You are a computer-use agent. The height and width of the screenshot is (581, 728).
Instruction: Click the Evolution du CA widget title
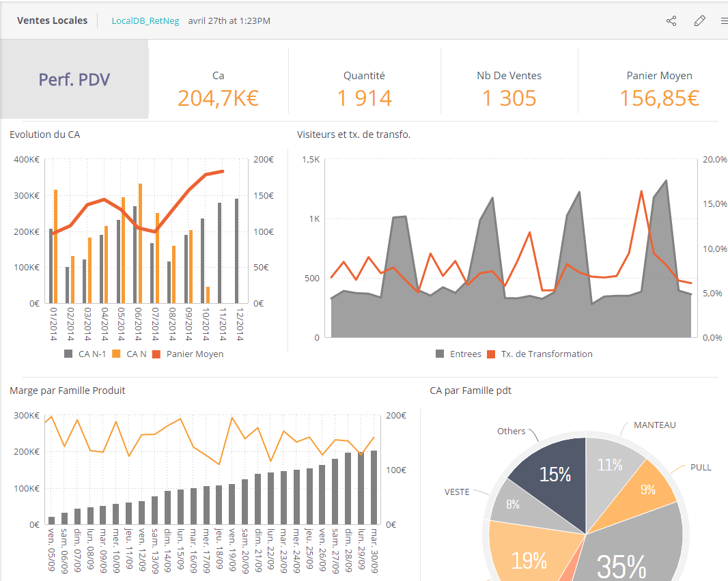click(44, 134)
